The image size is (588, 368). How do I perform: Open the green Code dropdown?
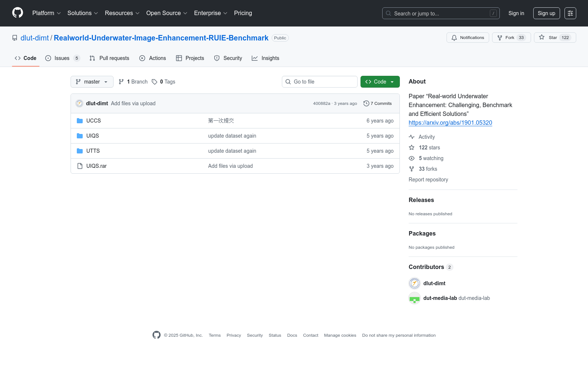click(x=380, y=82)
